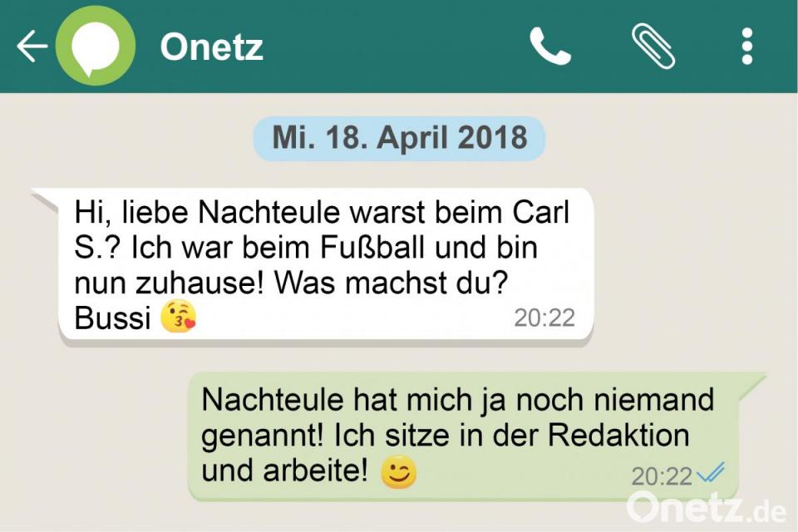The width and height of the screenshot is (798, 532).
Task: Select the received message starting 'Hi, liebe Nachteule'
Action: (326, 264)
